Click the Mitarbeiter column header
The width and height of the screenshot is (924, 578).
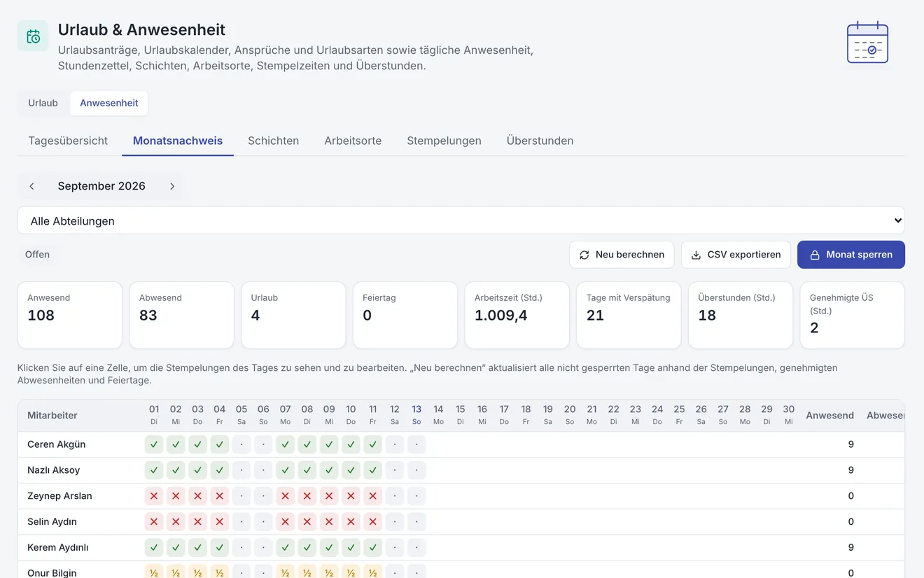coord(52,416)
